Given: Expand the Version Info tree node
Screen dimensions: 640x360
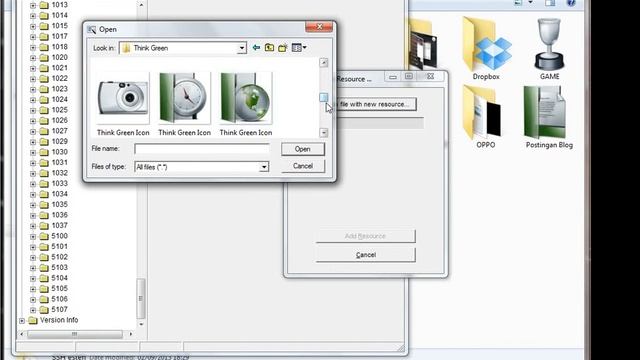Looking at the screenshot, I should pyautogui.click(x=22, y=321).
